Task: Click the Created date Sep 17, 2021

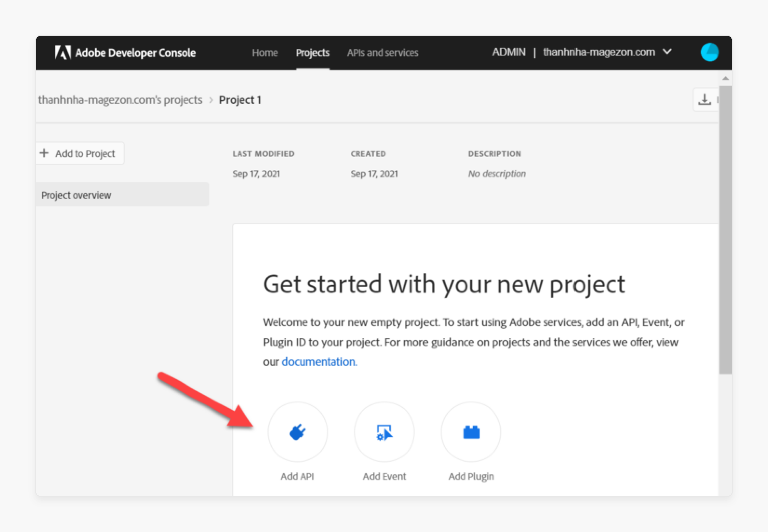Action: pos(374,174)
